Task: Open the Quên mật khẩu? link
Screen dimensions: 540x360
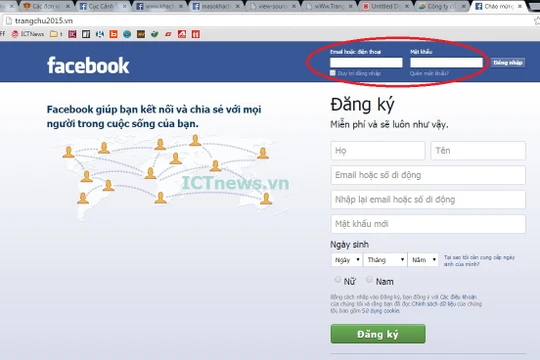Action: point(429,73)
